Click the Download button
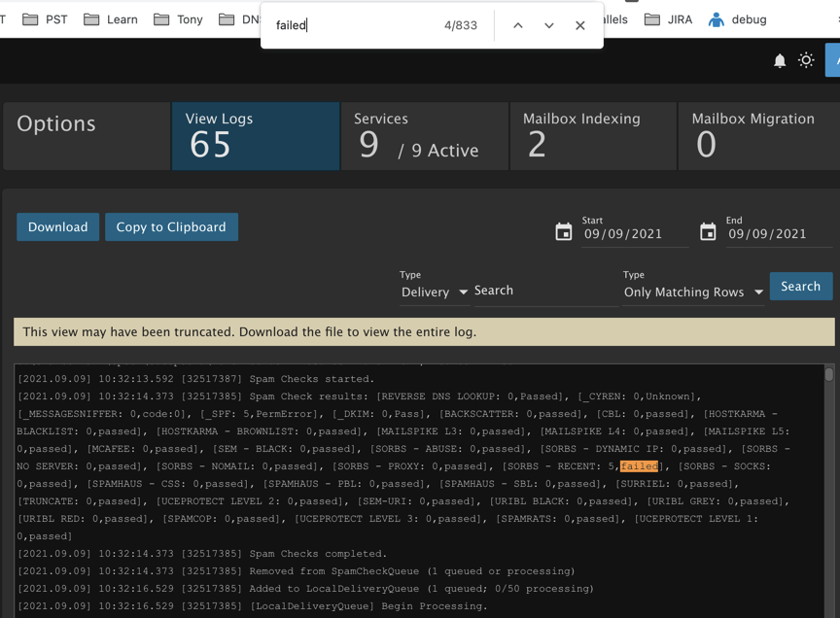 (57, 226)
